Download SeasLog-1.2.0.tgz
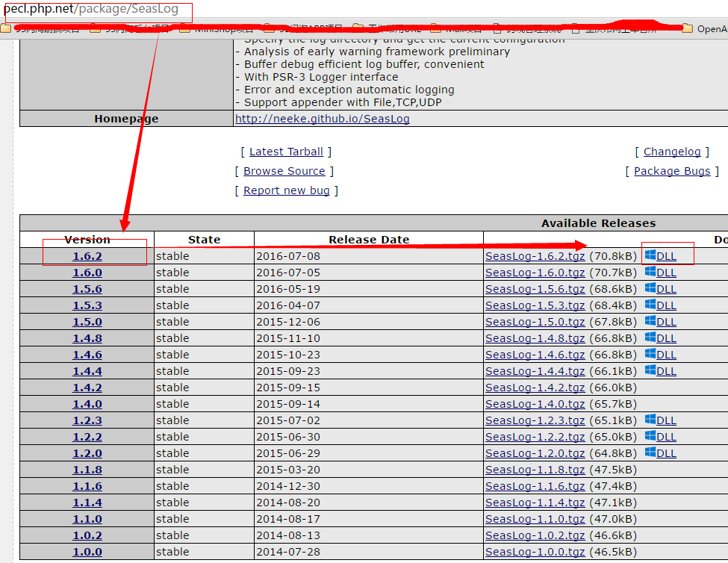Screen dimensions: 728x563 click(x=535, y=453)
